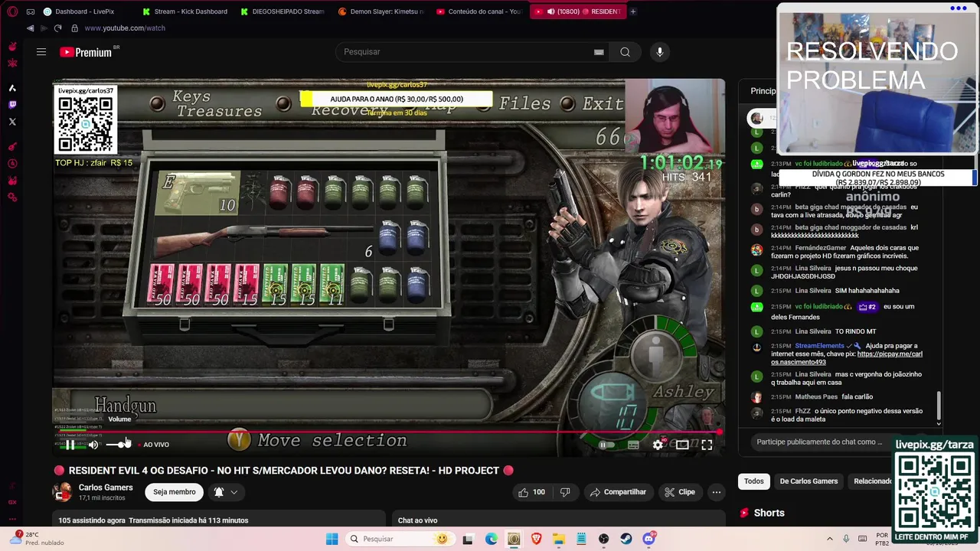Select the Todos filter chip

coord(754,481)
